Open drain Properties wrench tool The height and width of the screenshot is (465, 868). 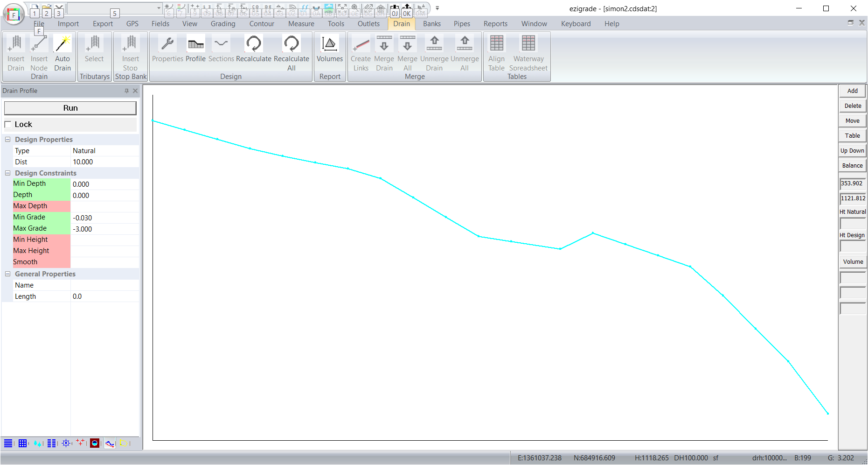coord(167,45)
